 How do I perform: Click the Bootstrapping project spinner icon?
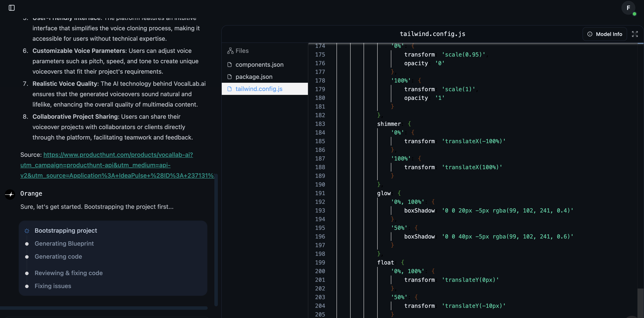27,231
